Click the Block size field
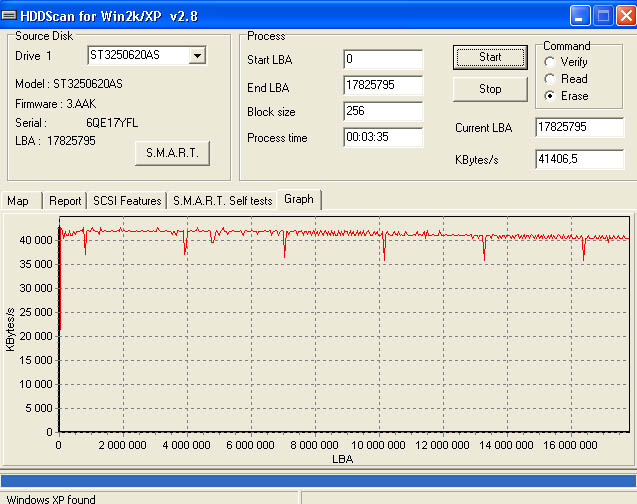 (x=383, y=111)
